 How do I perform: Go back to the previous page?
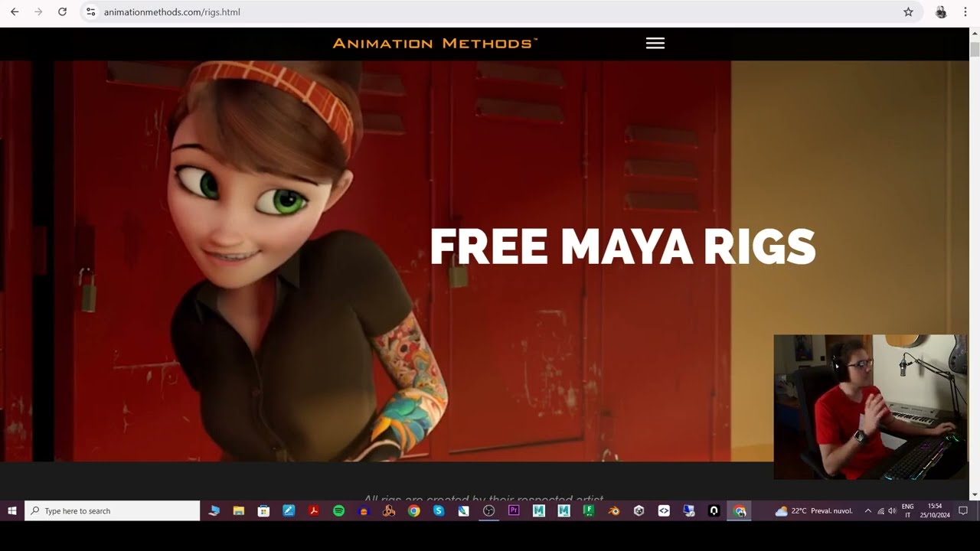[15, 12]
